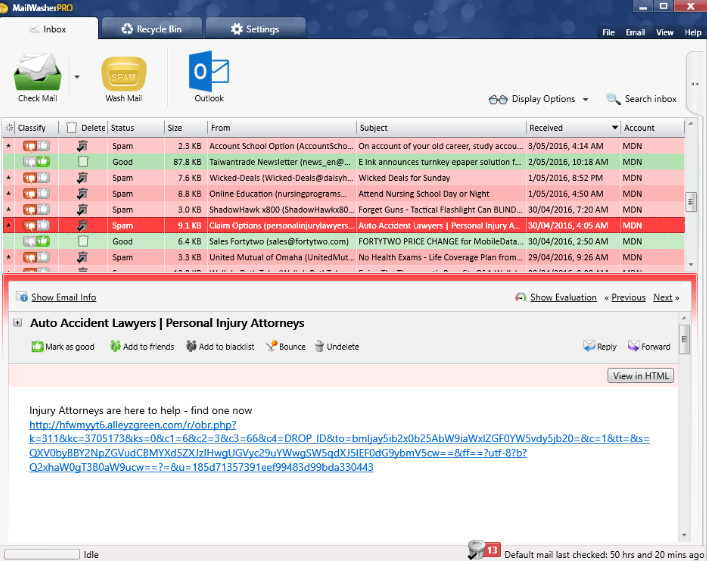Click Mark as good
The image size is (707, 561).
click(x=63, y=346)
